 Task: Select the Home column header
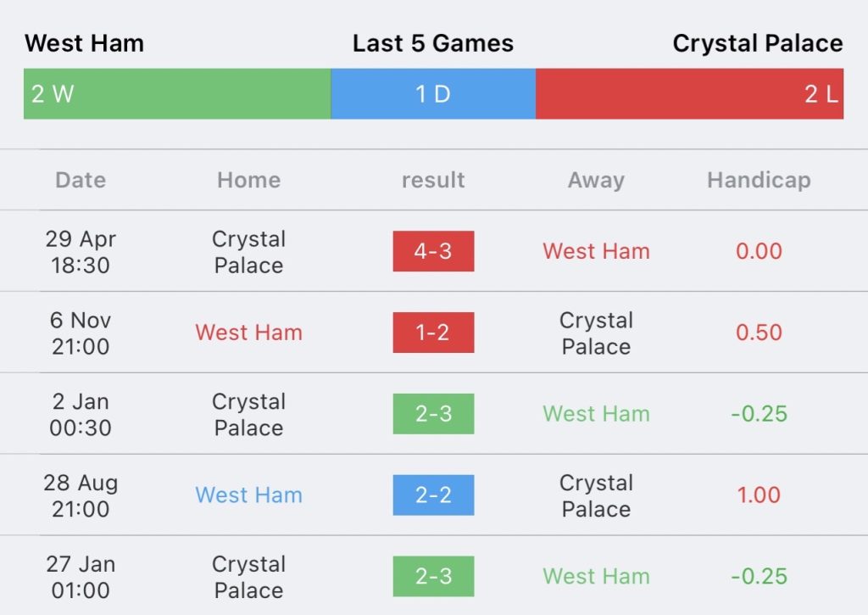pos(248,180)
